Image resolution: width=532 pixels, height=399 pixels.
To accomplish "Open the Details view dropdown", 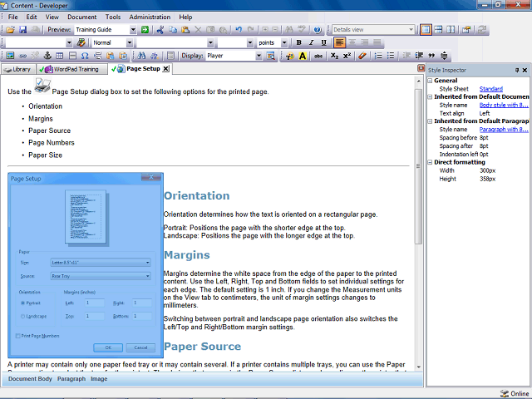I will pyautogui.click(x=411, y=30).
